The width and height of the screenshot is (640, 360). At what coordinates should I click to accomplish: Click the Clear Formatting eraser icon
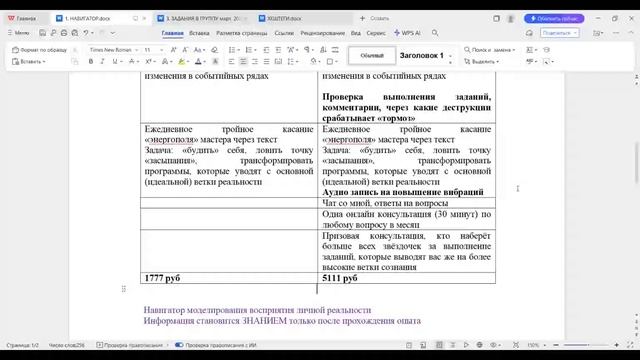214,50
